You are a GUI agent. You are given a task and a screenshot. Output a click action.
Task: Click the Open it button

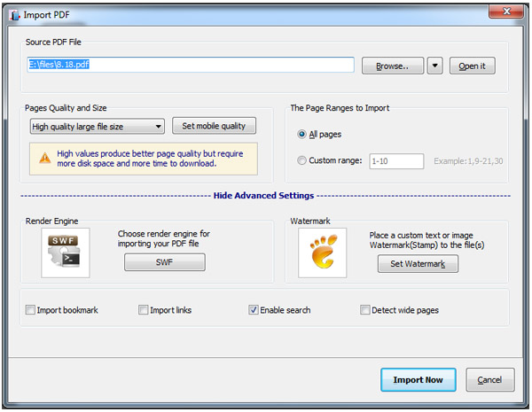pos(473,66)
